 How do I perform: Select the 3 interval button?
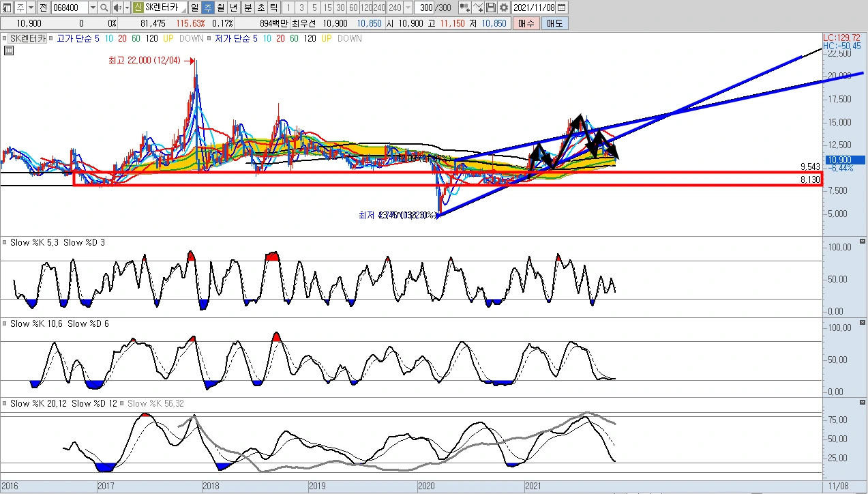pyautogui.click(x=301, y=8)
